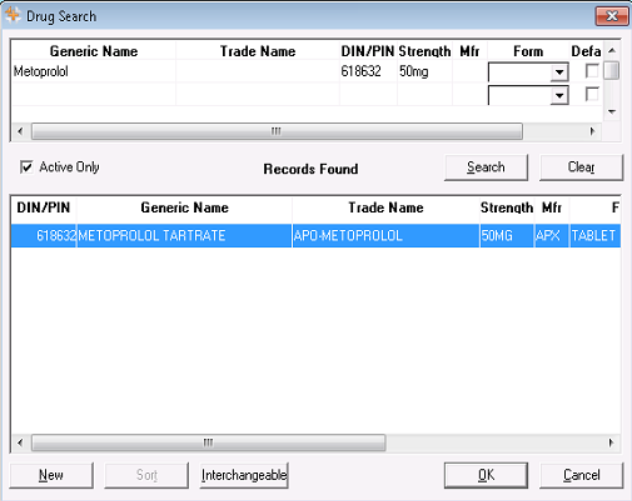Tick the Default checkbox in the Metoprolol row
Image resolution: width=632 pixels, height=501 pixels.
[592, 71]
